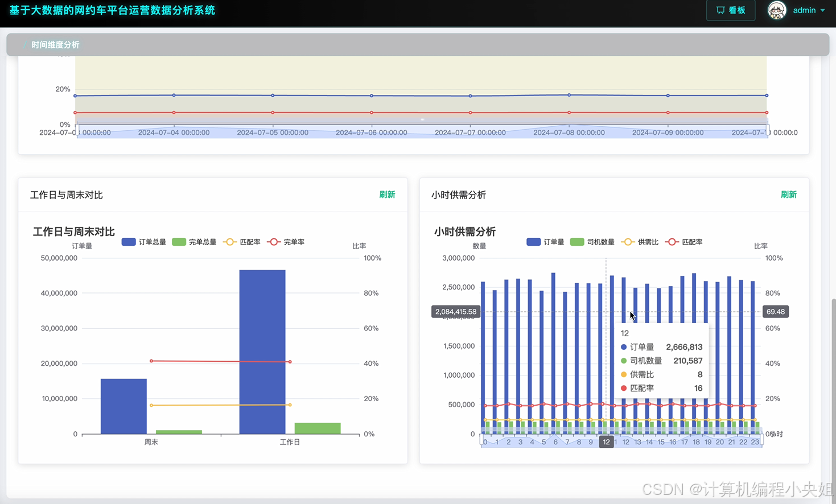836x504 pixels.
Task: Click the 周末 blue order bar
Action: point(123,406)
